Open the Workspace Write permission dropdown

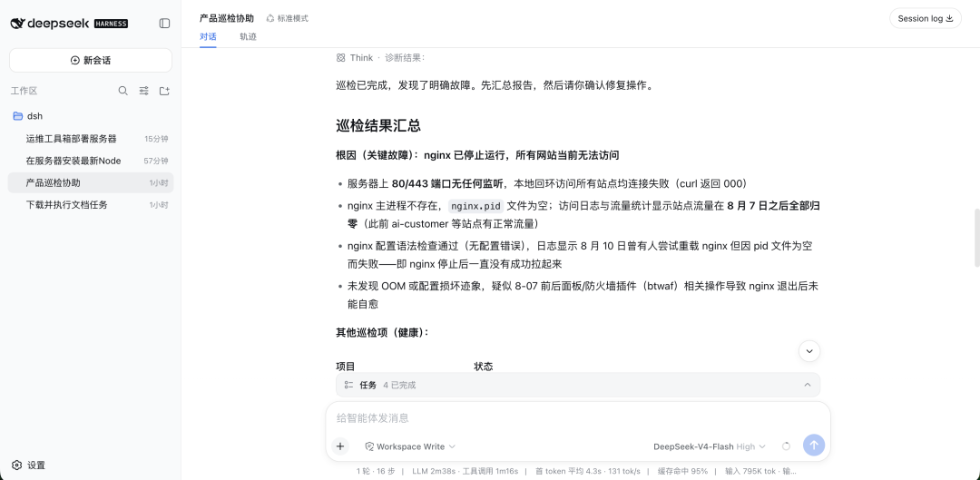click(410, 446)
